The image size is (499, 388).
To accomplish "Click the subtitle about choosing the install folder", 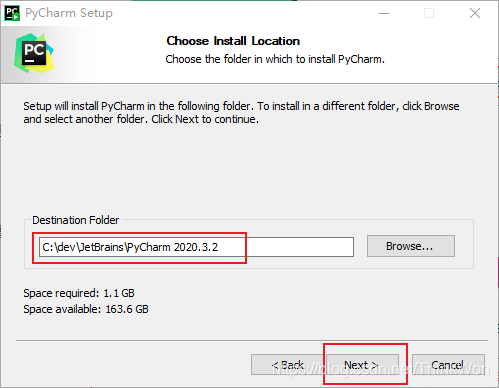I will [x=275, y=59].
